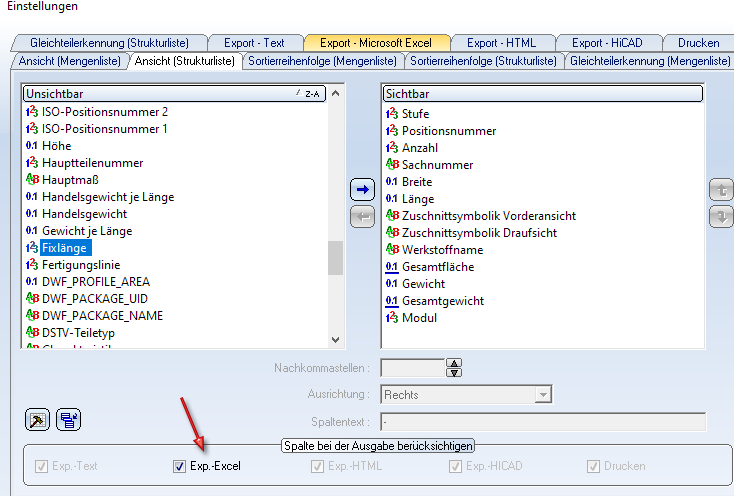Screen dimensions: 734x496
Task: Click the decimal icon beside Gesamtfläche
Action: (x=392, y=267)
